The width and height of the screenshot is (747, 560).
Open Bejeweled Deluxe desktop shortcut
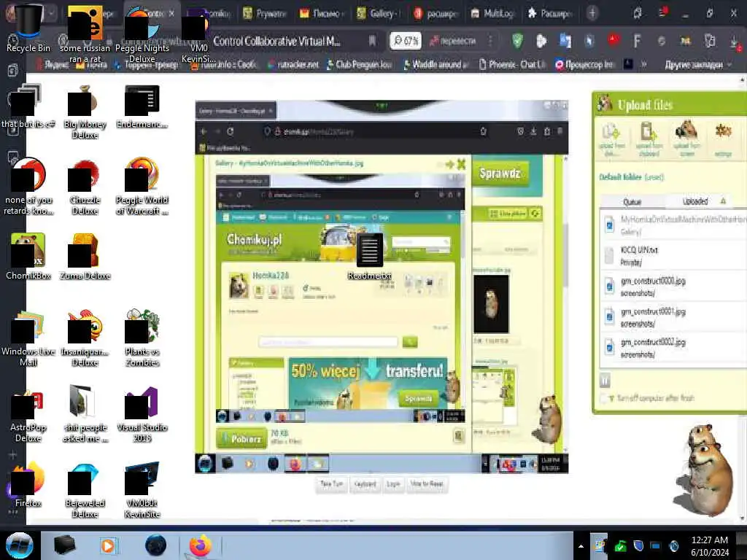(x=85, y=491)
